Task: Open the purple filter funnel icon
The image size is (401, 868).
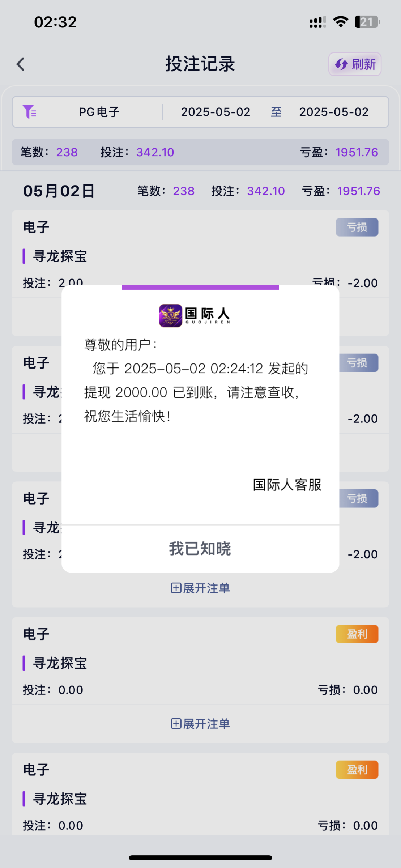Action: tap(29, 112)
